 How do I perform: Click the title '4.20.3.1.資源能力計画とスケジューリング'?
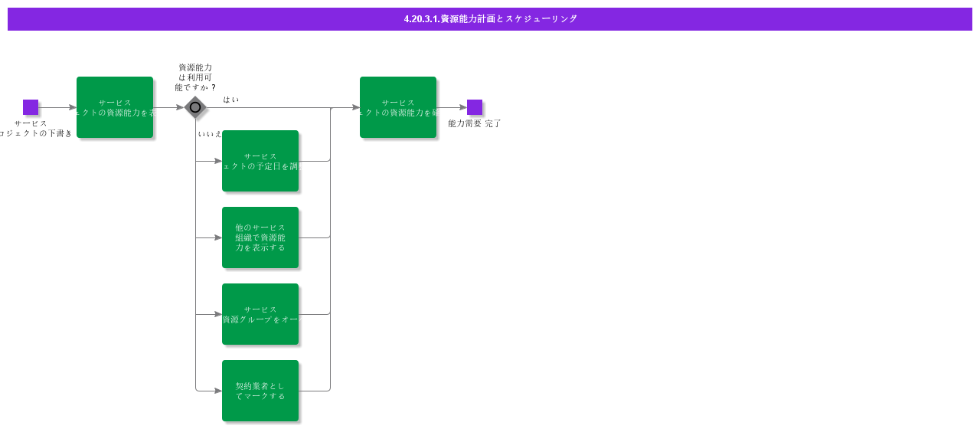(x=490, y=19)
